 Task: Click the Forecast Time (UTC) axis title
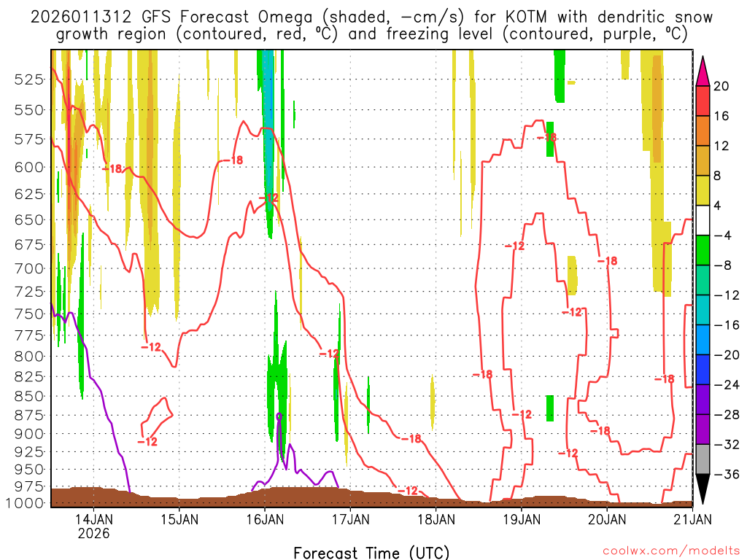pos(371,553)
